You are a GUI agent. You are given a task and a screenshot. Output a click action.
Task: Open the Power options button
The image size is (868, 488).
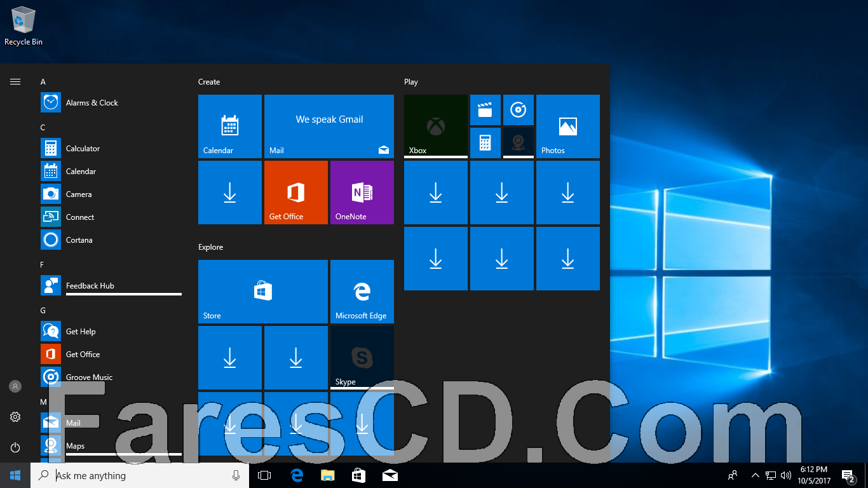tap(15, 447)
